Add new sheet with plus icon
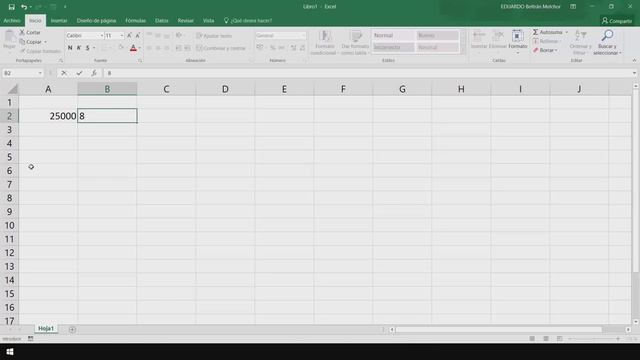 (x=72, y=329)
